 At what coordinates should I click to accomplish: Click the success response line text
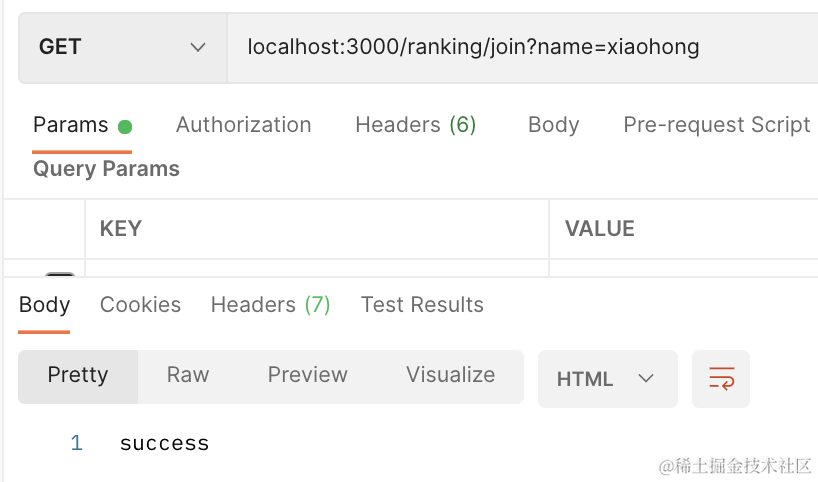click(x=164, y=443)
